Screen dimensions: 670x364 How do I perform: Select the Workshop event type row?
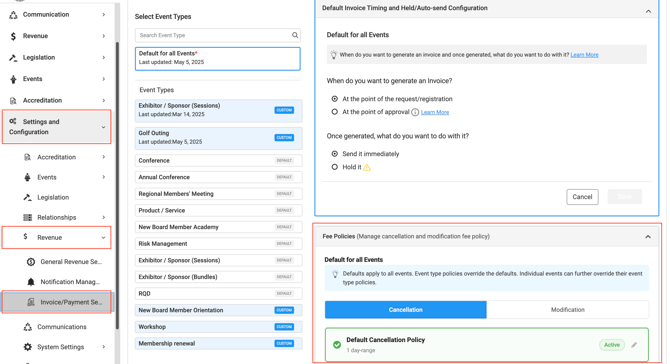[218, 327]
